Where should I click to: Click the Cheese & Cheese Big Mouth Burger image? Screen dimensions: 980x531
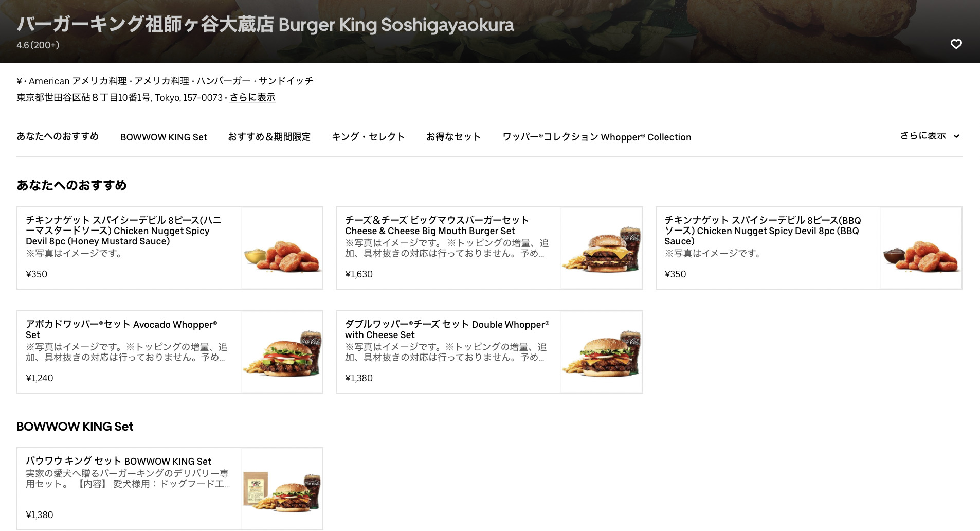coord(601,248)
